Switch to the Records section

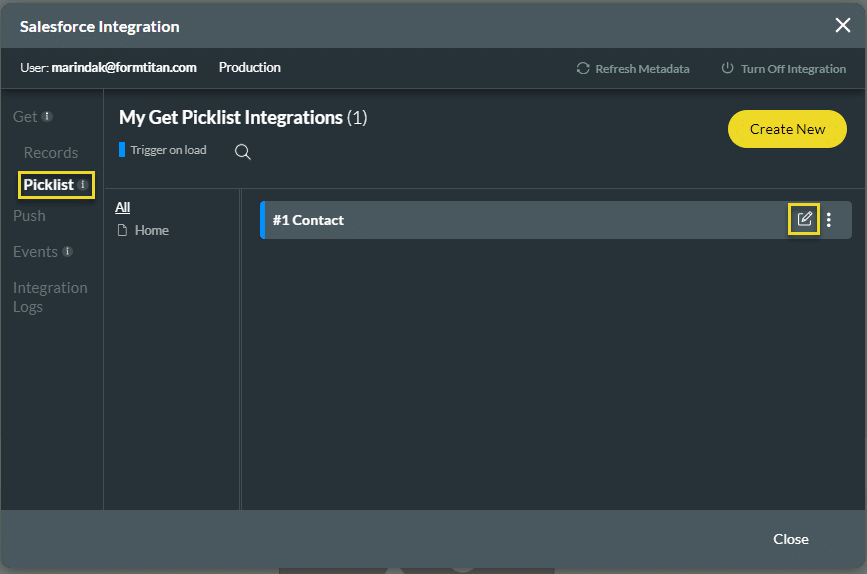[51, 153]
